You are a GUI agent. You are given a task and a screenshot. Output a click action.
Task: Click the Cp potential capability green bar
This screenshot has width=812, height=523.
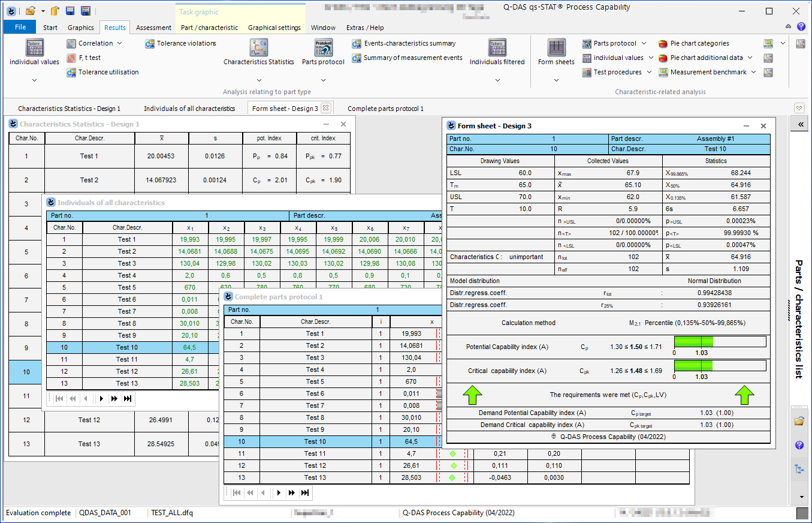pos(694,341)
